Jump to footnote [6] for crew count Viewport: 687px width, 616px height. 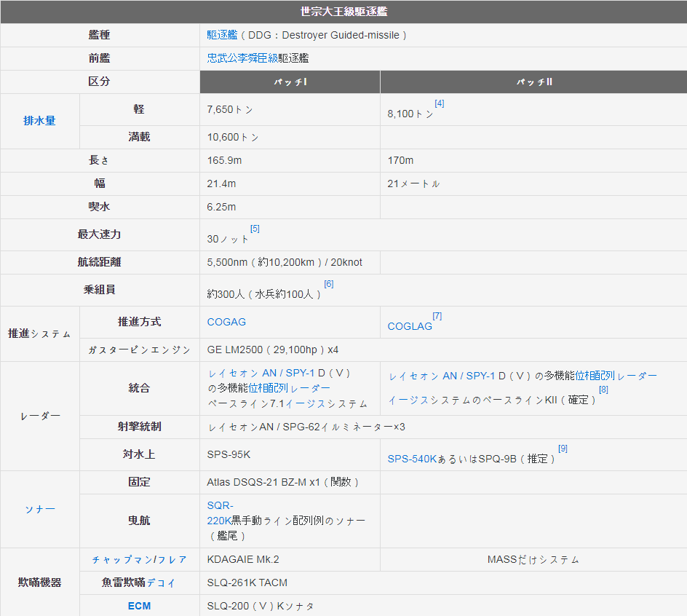coord(328,284)
